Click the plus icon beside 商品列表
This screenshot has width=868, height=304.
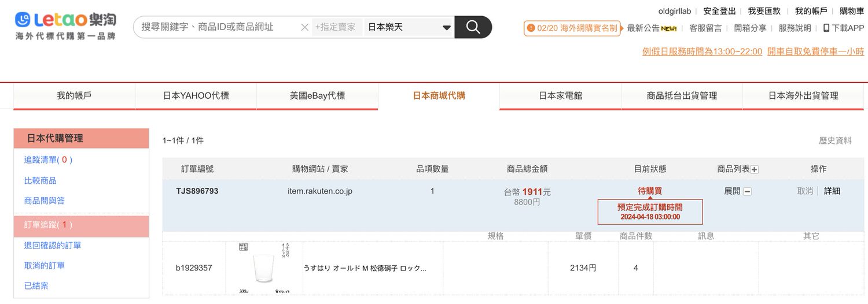[755, 169]
